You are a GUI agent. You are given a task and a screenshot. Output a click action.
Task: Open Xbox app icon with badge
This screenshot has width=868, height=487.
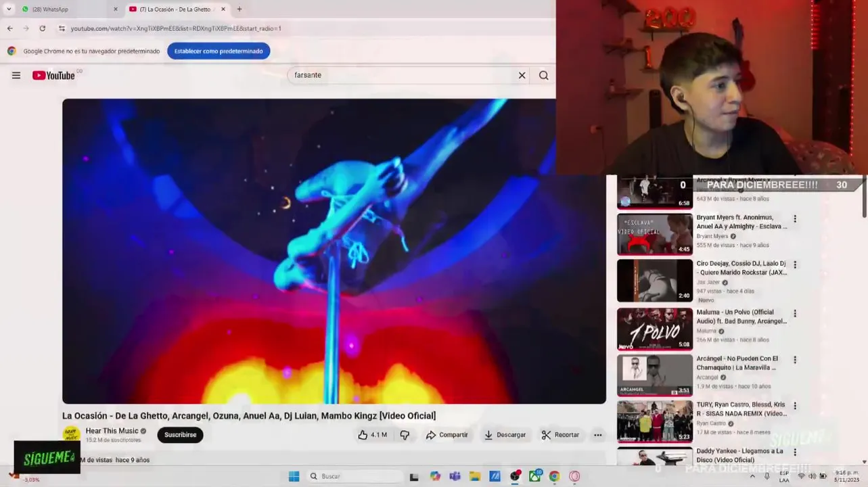tap(534, 476)
